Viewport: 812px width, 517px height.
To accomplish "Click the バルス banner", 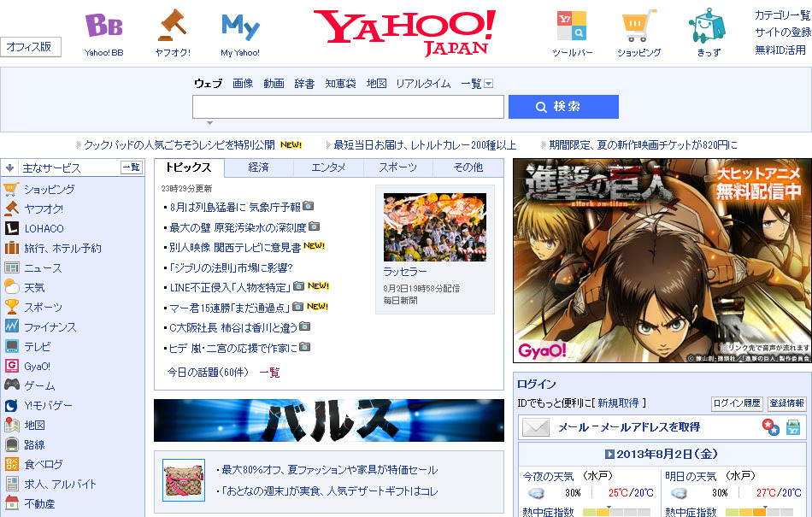I will 329,420.
